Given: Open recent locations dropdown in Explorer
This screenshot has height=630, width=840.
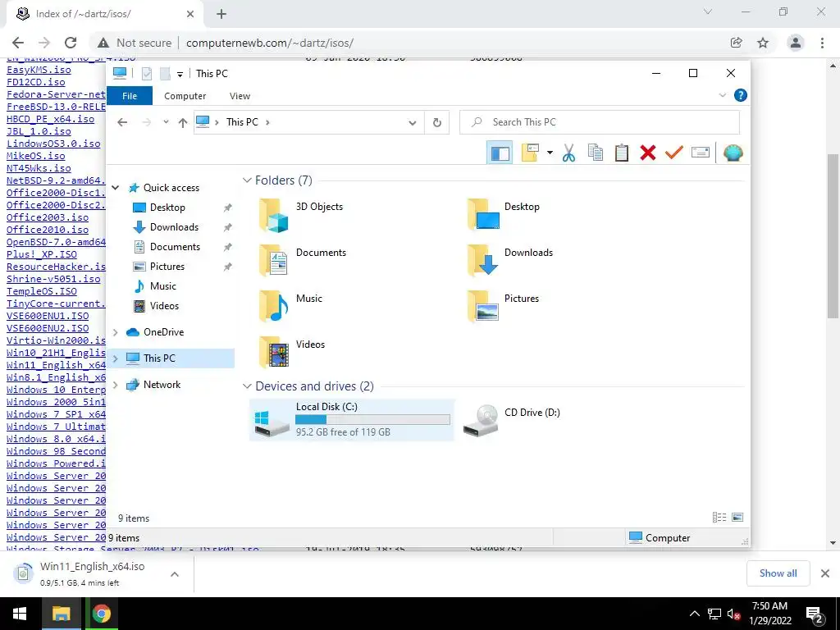Looking at the screenshot, I should 166,122.
